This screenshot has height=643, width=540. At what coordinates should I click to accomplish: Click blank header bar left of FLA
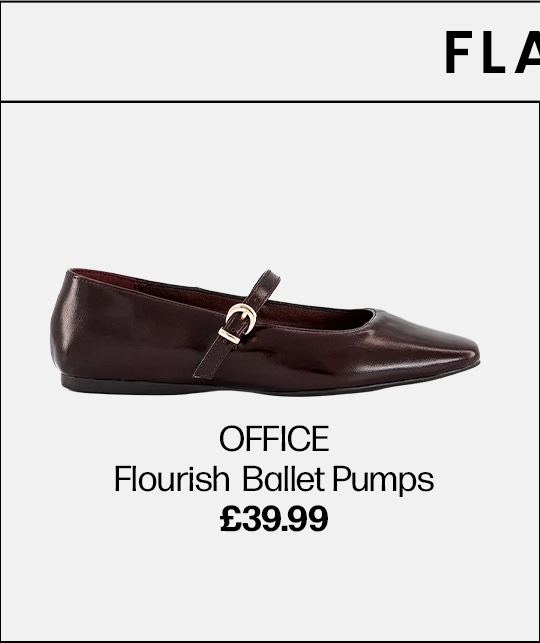pos(221,51)
